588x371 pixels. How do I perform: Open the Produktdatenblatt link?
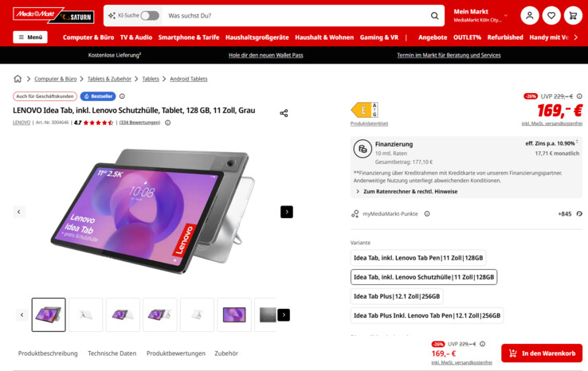(370, 123)
